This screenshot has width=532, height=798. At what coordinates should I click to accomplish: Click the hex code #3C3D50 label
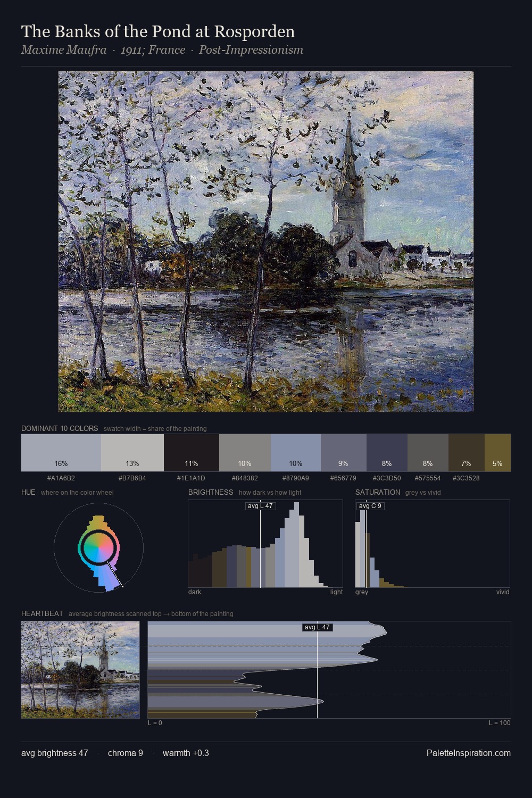[x=387, y=478]
